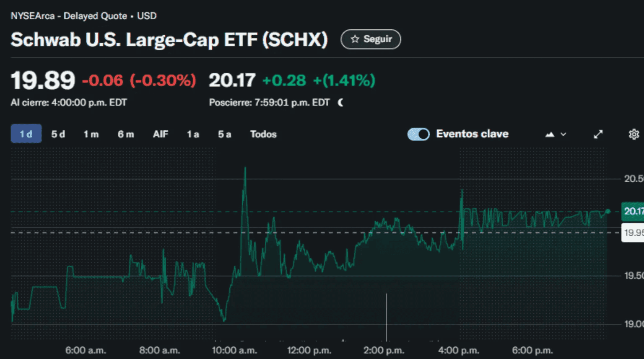Viewport: 644px width, 359px height.
Task: Click the 20.17 current price label on axis
Action: pyautogui.click(x=633, y=211)
